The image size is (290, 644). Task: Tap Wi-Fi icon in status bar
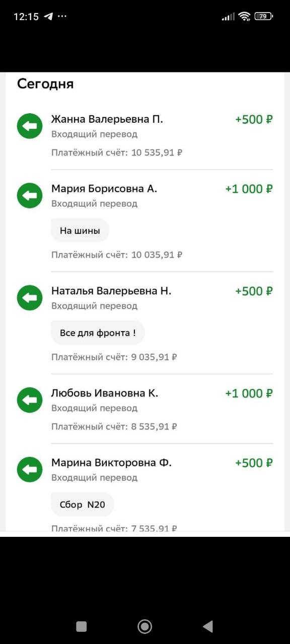tap(245, 16)
